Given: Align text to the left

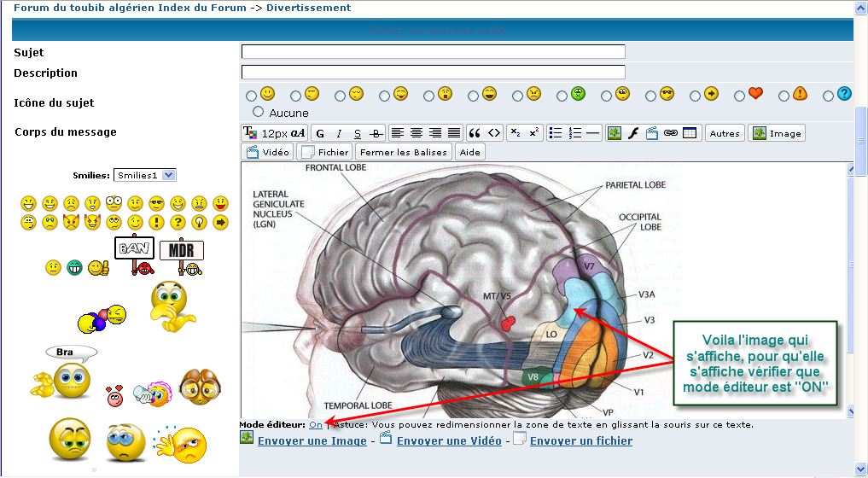Looking at the screenshot, I should 398,133.
